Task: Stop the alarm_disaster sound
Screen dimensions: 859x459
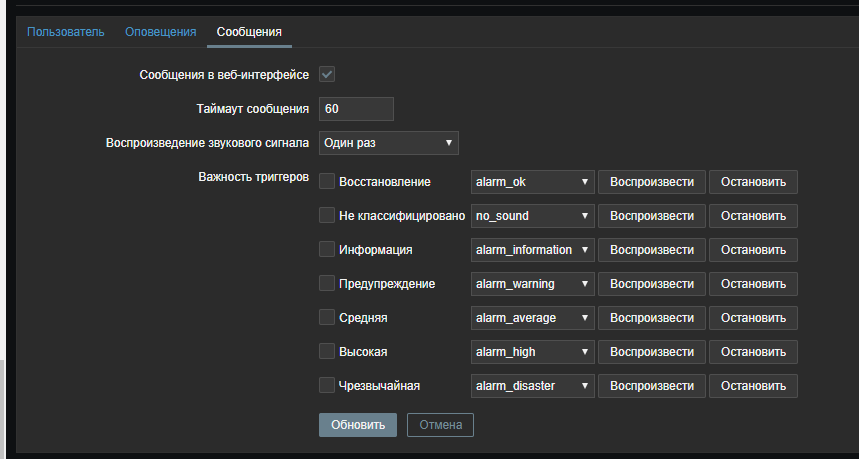Action: tap(754, 386)
